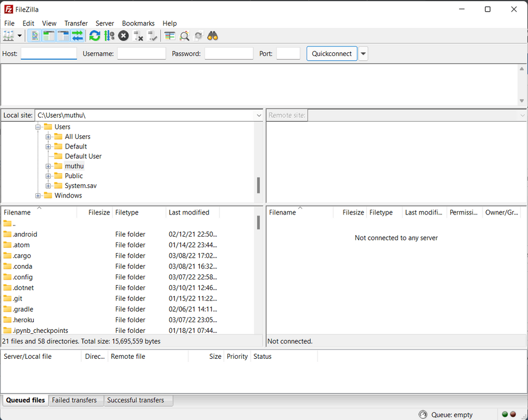Open the Server menu
The image size is (528, 420).
[x=105, y=23]
